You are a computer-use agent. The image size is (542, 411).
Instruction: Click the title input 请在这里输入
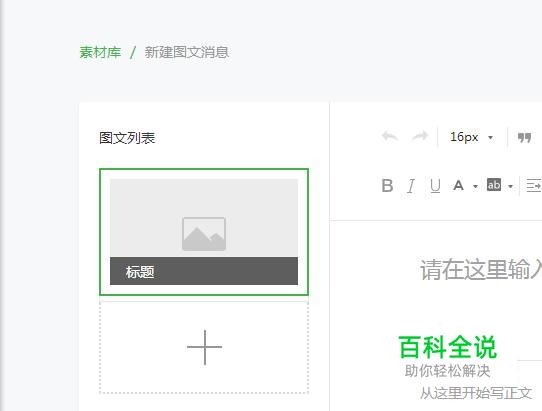tap(481, 269)
